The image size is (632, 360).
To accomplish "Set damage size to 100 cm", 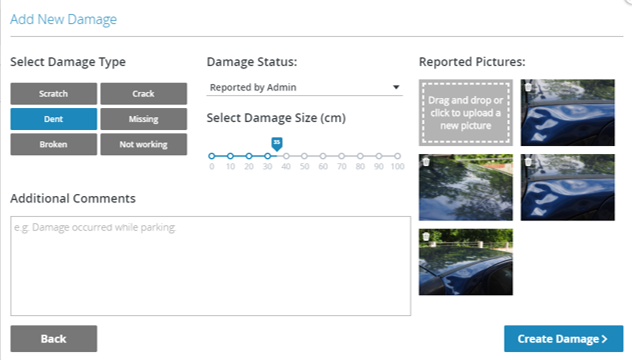I will (x=397, y=156).
